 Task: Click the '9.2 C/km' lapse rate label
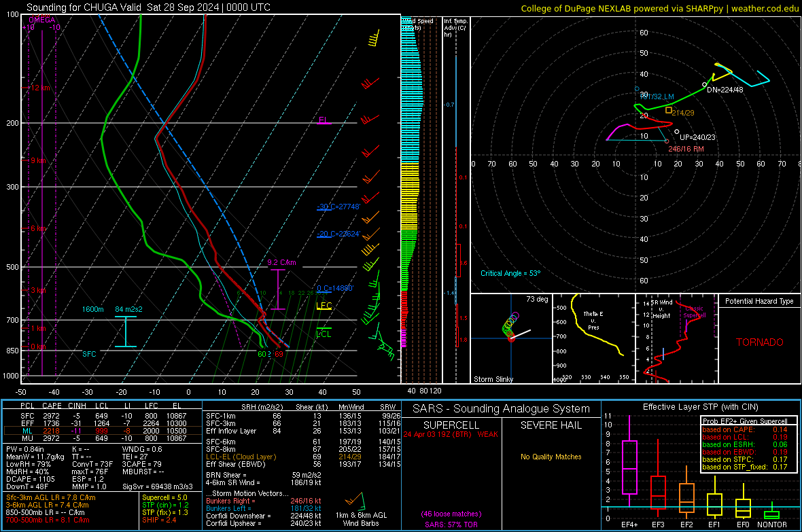pyautogui.click(x=281, y=262)
